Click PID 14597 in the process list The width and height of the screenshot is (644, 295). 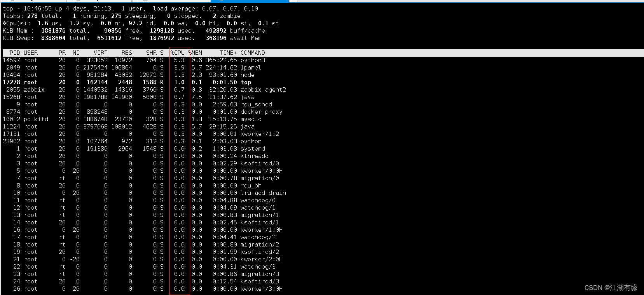coord(11,60)
